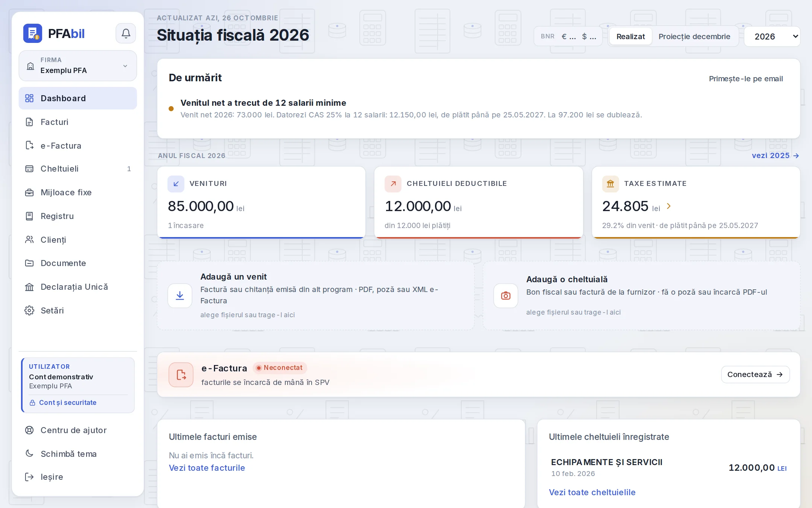Click the Clienți people icon
The image size is (812, 508).
pos(29,240)
